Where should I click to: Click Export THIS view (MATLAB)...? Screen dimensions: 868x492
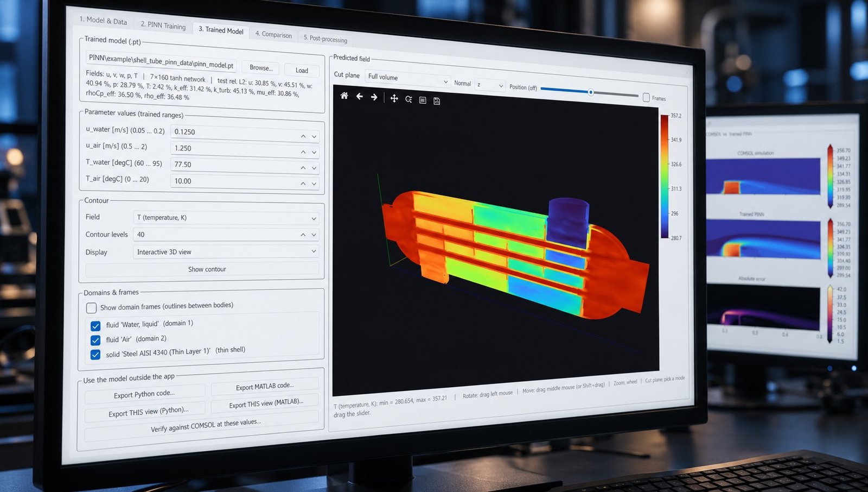(x=265, y=403)
